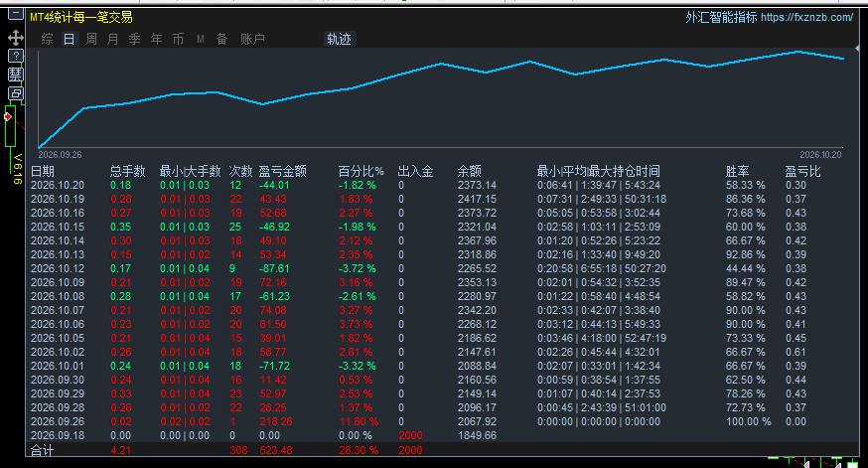Screen dimensions: 868x468
Task: Click the holding time 0:20:58 | 6:55:18 | 50:27:20
Action: 602,268
